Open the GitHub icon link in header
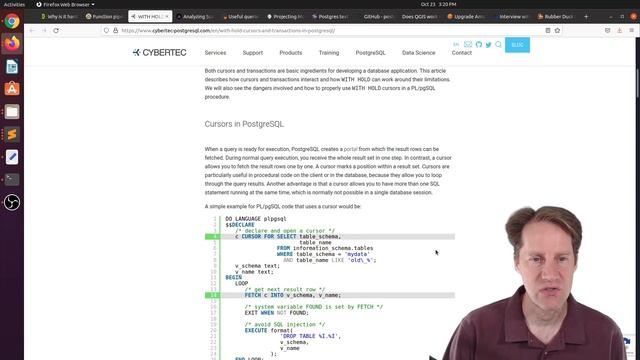640x360 pixels. coord(478,44)
